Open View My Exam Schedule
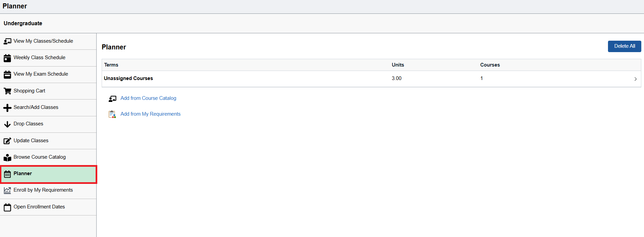 pos(48,74)
